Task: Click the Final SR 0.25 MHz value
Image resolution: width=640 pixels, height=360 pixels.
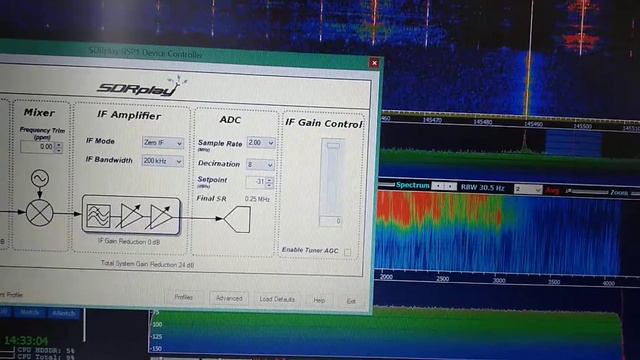Action: pyautogui.click(x=257, y=199)
